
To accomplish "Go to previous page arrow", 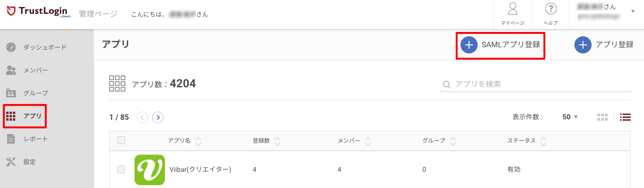I will [x=143, y=117].
